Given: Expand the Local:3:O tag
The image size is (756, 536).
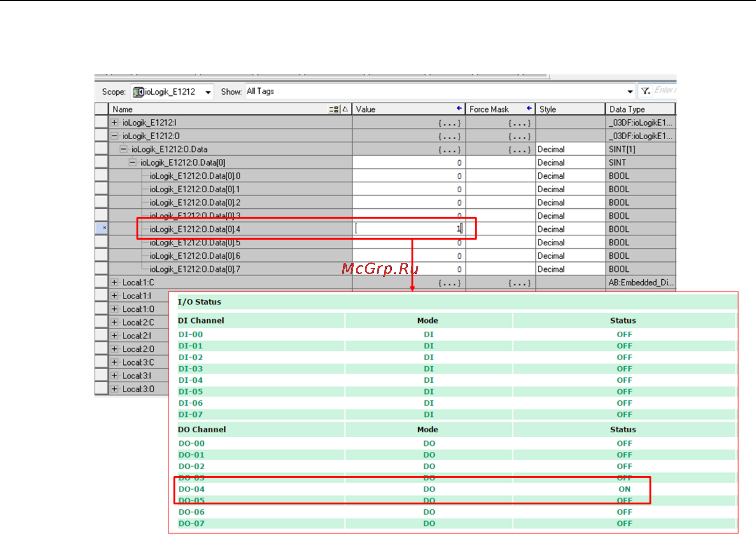Looking at the screenshot, I should coord(114,389).
